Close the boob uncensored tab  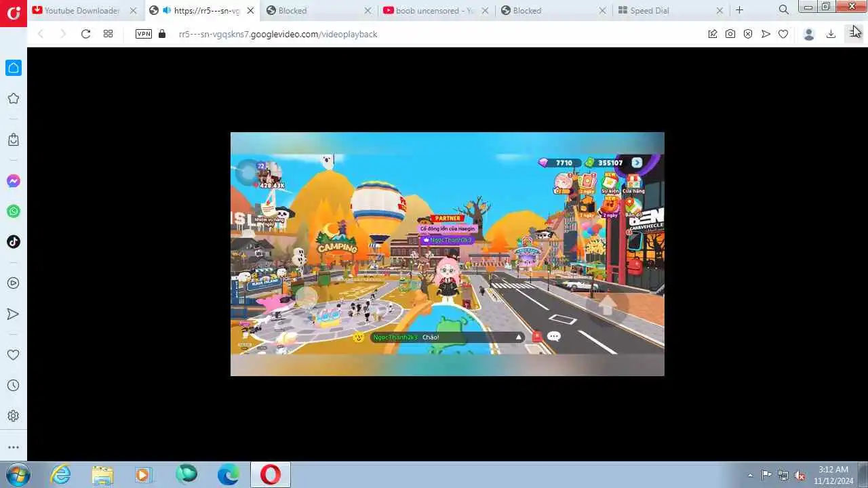[x=485, y=10]
